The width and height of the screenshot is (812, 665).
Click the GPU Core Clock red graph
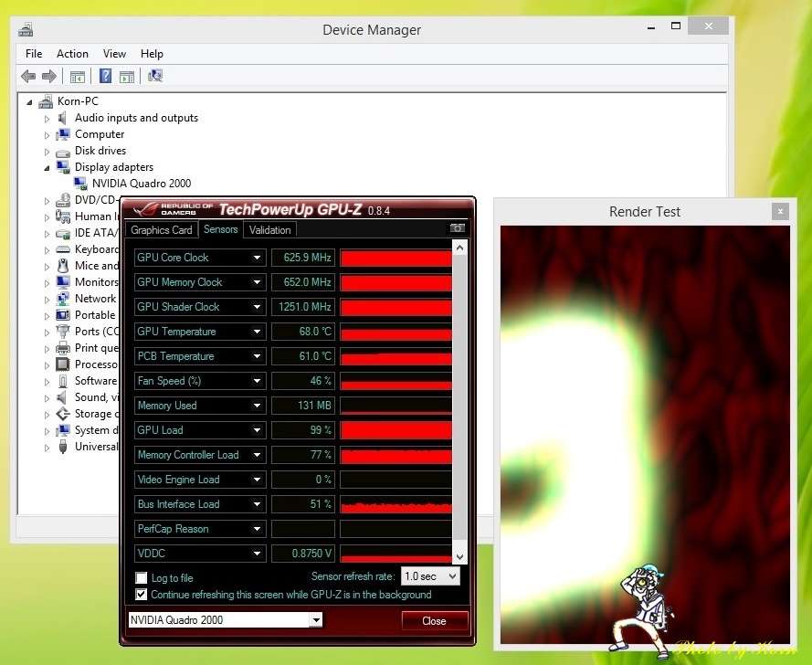[395, 258]
